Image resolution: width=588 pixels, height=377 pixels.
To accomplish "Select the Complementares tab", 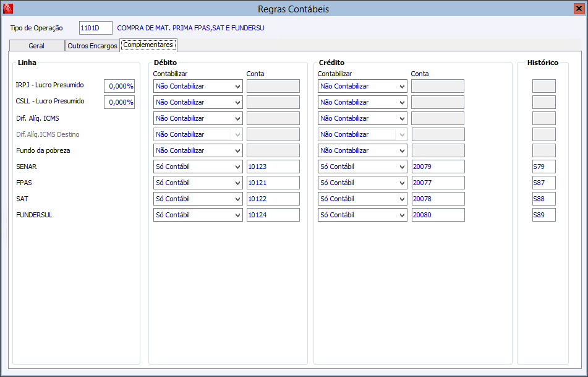I will [148, 45].
